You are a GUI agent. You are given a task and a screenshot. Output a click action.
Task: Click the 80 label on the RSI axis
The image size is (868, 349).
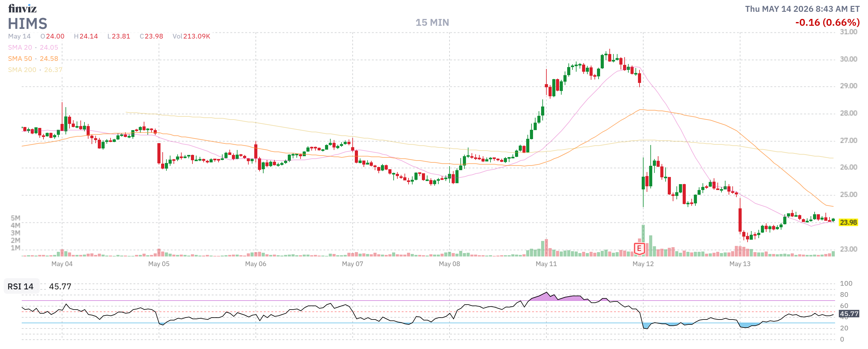[844, 295]
